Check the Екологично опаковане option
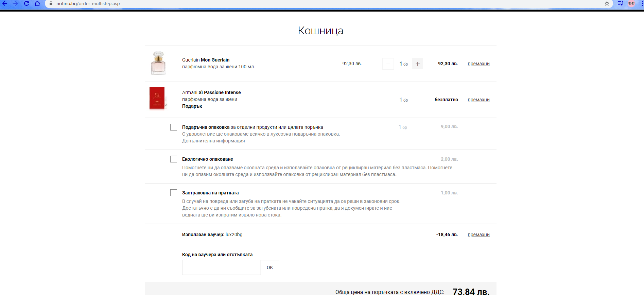This screenshot has height=295, width=644. pyautogui.click(x=174, y=159)
